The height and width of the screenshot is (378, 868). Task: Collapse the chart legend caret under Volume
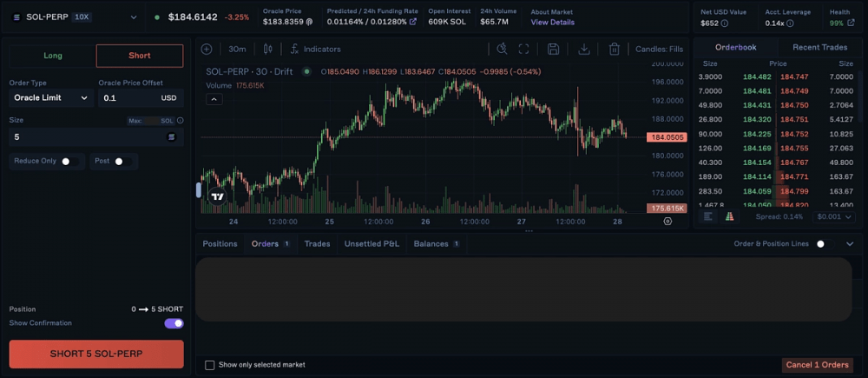[x=214, y=99]
